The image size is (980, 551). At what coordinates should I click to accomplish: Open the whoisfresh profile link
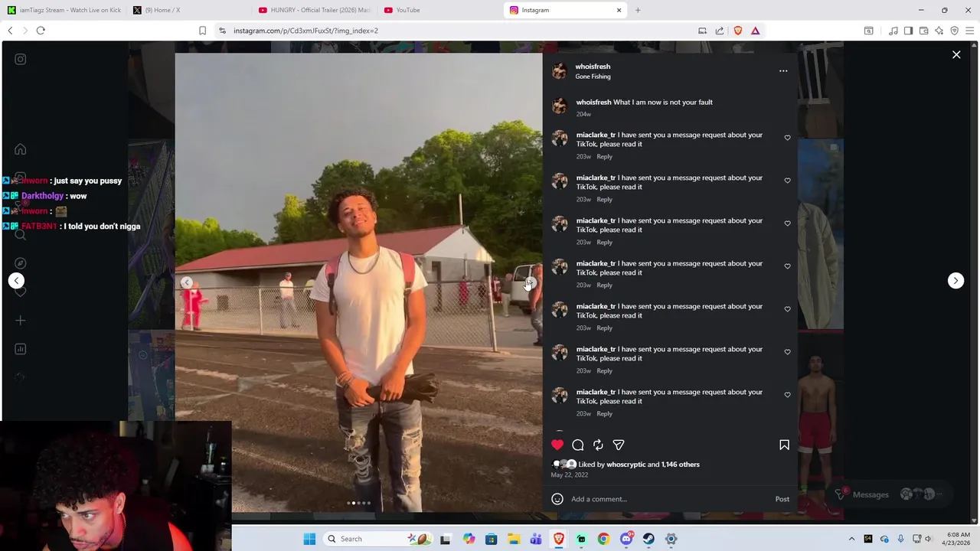(593, 67)
